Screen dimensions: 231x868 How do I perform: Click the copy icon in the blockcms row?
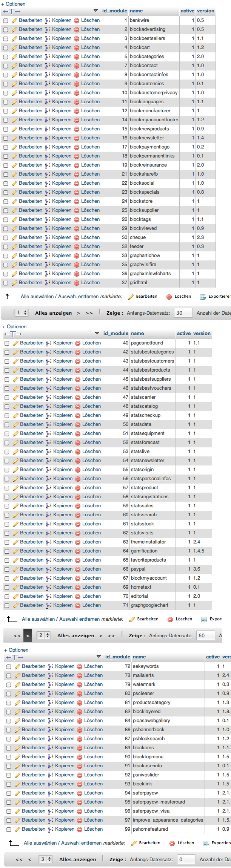51,748
